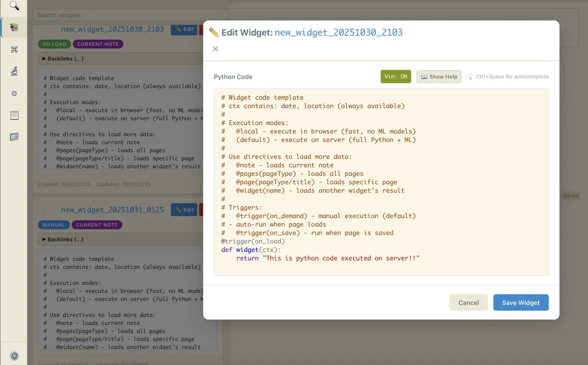Click the gear settings icon in the sidebar
This screenshot has width=588, height=365.
point(13,93)
